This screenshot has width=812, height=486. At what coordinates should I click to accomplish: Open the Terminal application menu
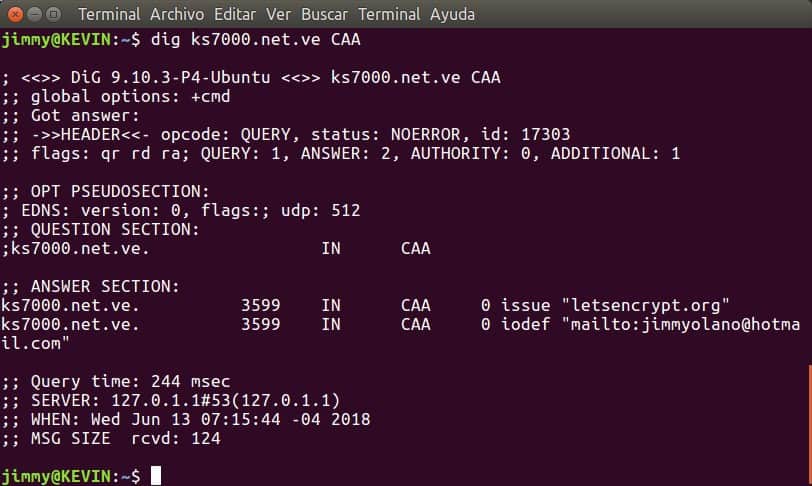109,14
